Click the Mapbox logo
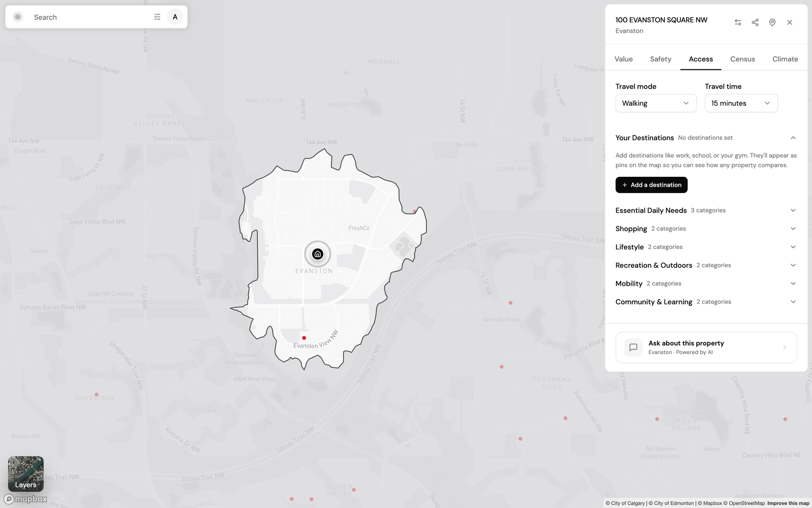 26,499
